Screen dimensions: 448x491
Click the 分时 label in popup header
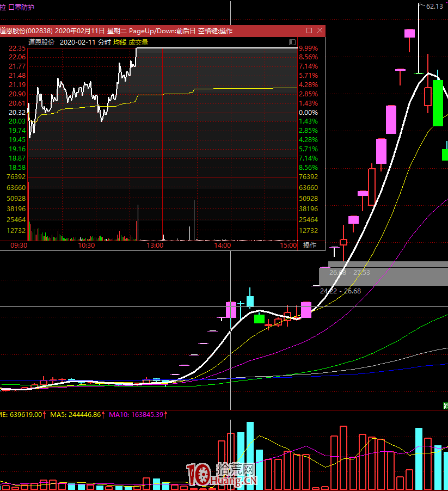point(104,42)
